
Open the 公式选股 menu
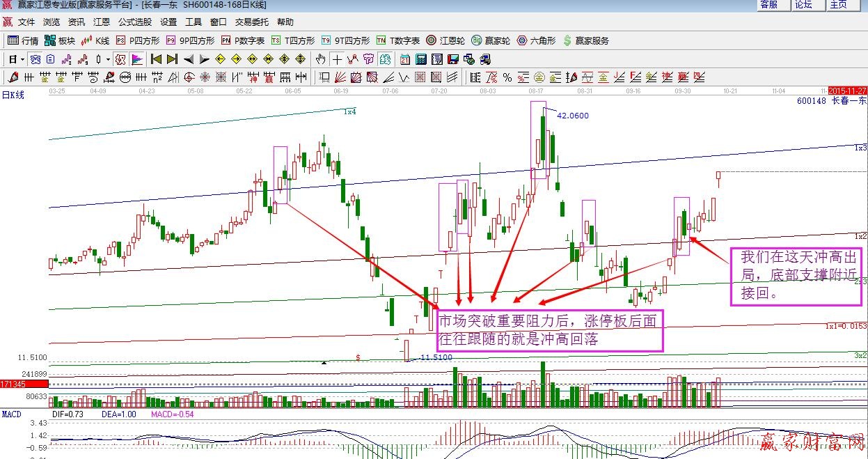(x=135, y=22)
